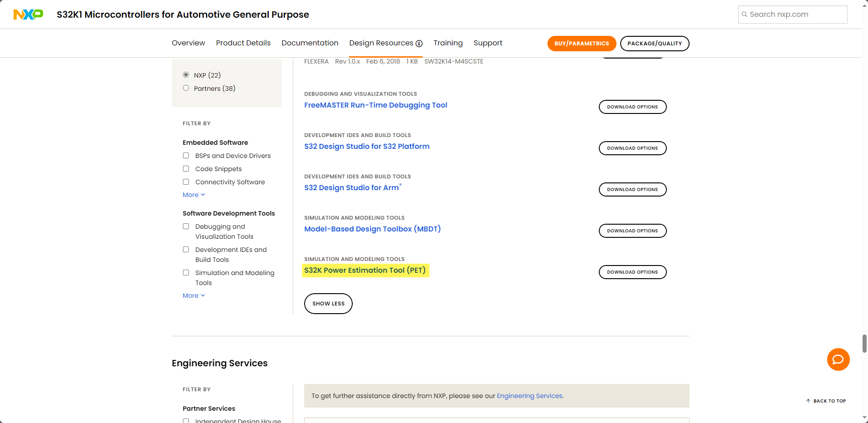Expand More under Software Development Tools
The image size is (868, 423).
[194, 295]
